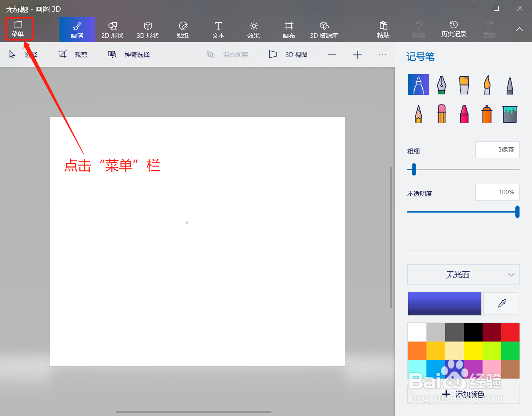The width and height of the screenshot is (532, 416).
Task: Click the 添加颜色 add color button
Action: (x=463, y=394)
